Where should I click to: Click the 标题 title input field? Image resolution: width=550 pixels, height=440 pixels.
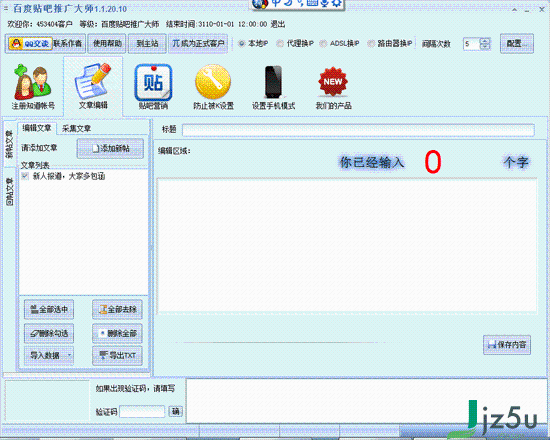click(x=358, y=129)
